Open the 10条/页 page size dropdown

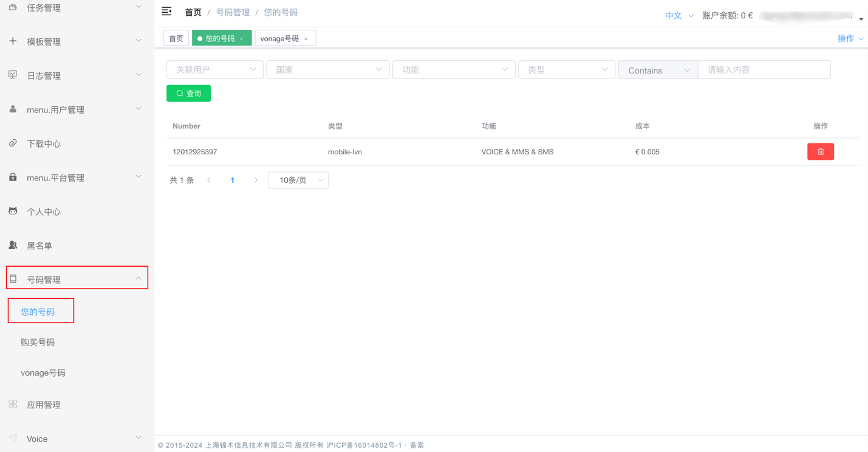pyautogui.click(x=298, y=180)
